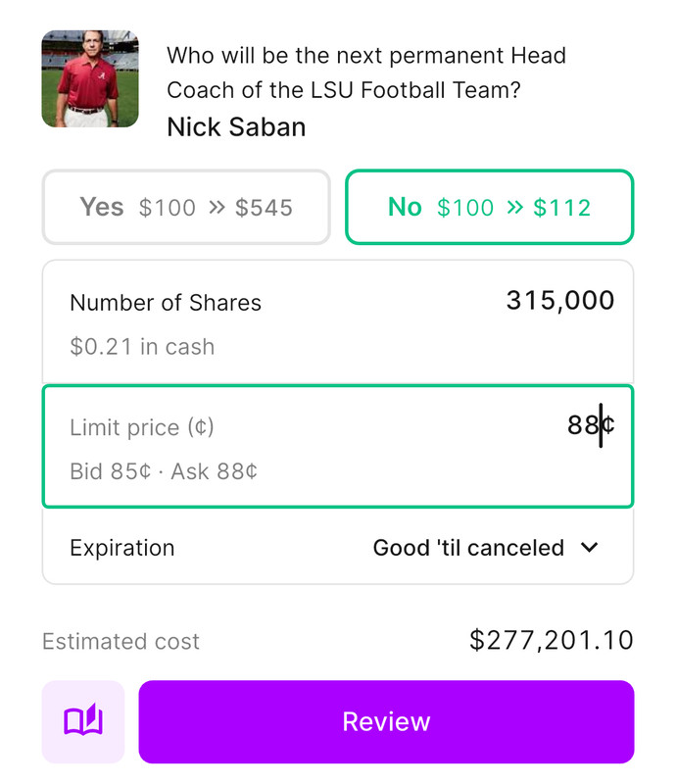The height and width of the screenshot is (784, 676).
Task: Select the No outcome option
Action: (489, 207)
